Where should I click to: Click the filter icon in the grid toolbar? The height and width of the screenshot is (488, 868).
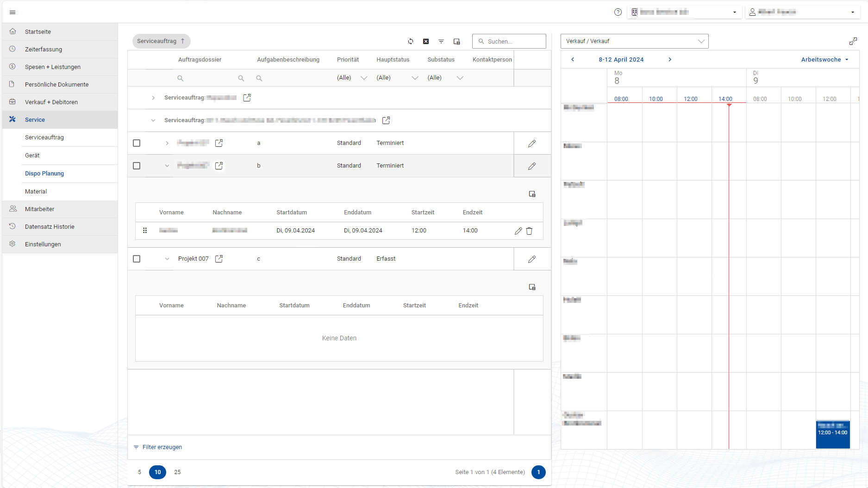pos(441,42)
